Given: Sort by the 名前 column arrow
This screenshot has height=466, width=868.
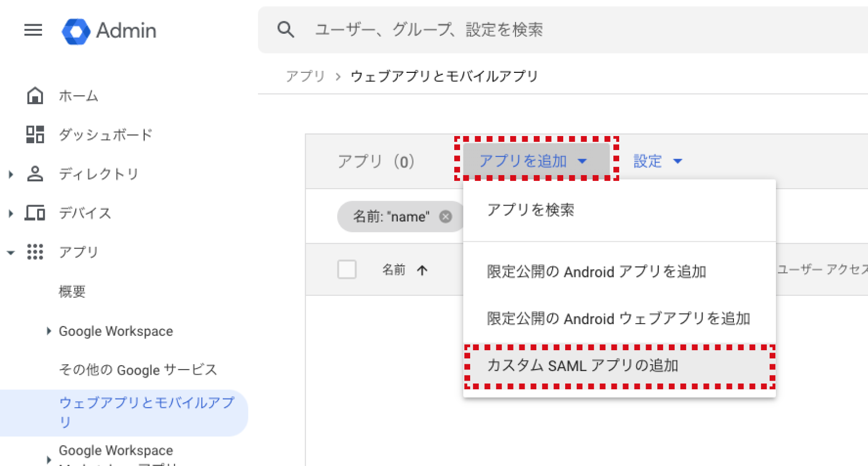Looking at the screenshot, I should pos(422,270).
